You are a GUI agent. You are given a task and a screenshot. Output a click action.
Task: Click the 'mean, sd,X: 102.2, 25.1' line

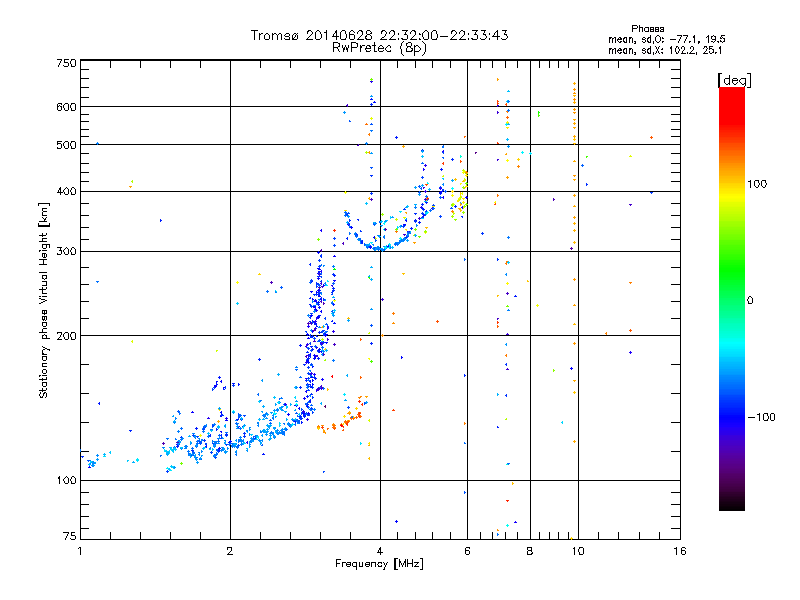coord(665,50)
